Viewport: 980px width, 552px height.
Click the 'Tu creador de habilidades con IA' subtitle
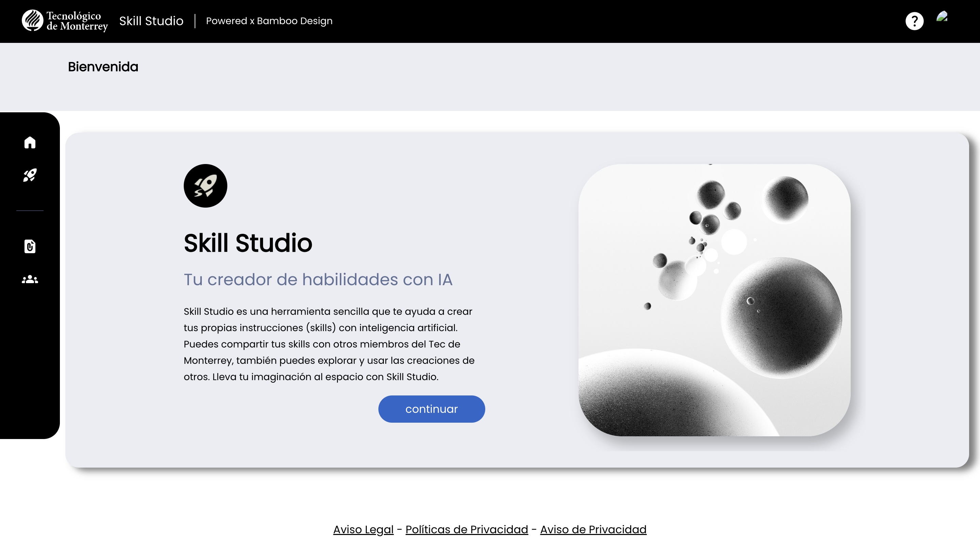pyautogui.click(x=318, y=279)
